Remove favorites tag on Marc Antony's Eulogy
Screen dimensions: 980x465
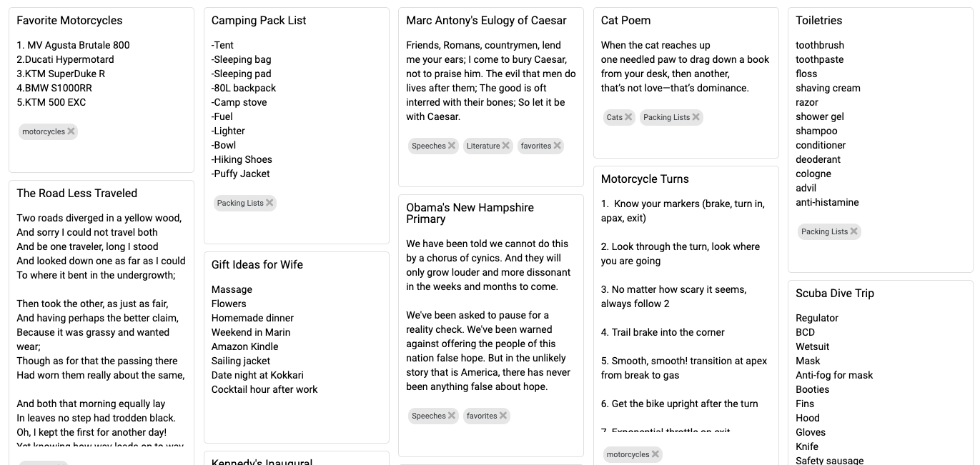[558, 146]
